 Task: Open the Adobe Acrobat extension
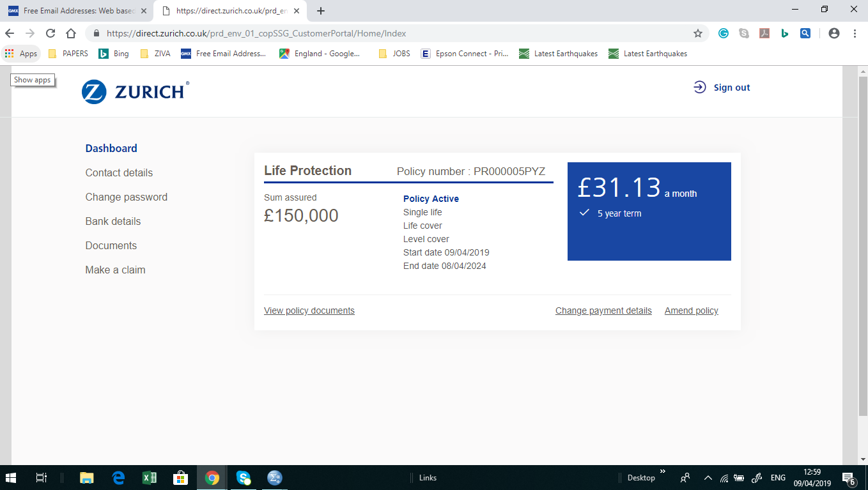[764, 33]
